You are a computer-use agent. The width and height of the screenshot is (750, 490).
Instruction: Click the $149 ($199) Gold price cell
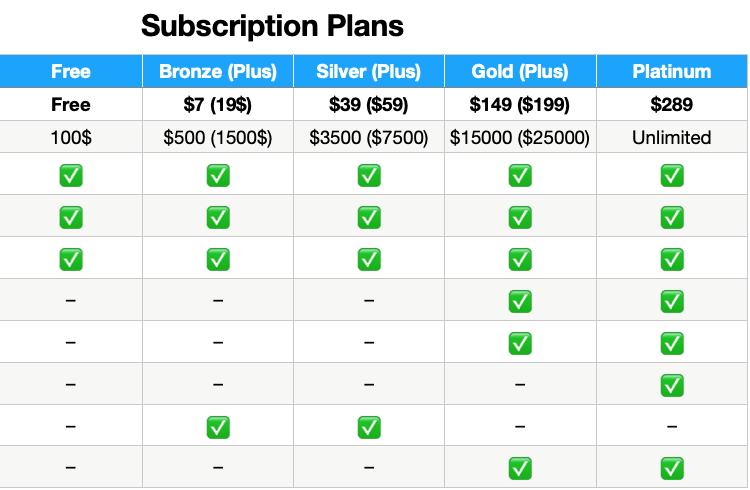click(520, 105)
